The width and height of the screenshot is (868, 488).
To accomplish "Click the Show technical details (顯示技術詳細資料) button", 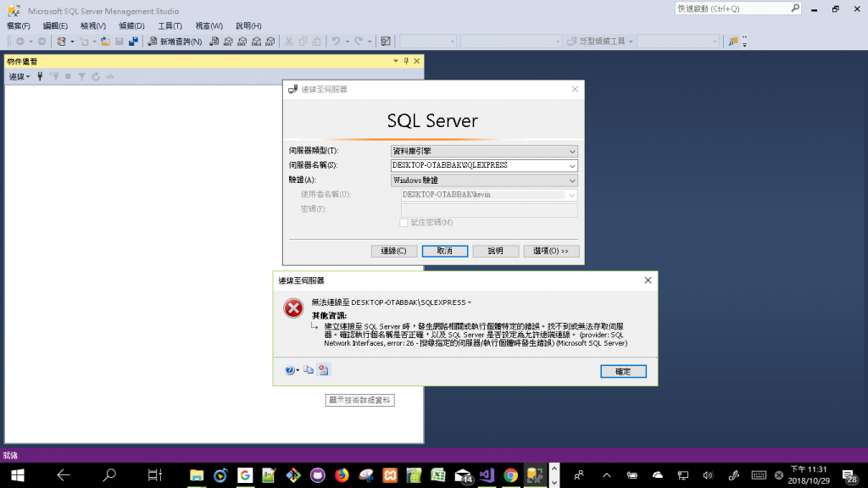I will pyautogui.click(x=359, y=400).
